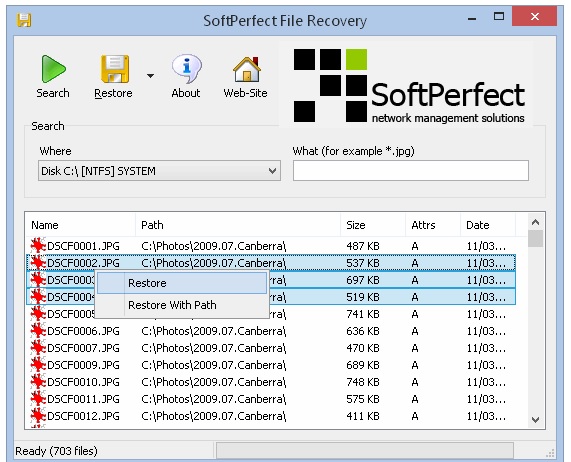Click the file list scrollbar thumb
Screen dimensions: 571x462
click(535, 239)
